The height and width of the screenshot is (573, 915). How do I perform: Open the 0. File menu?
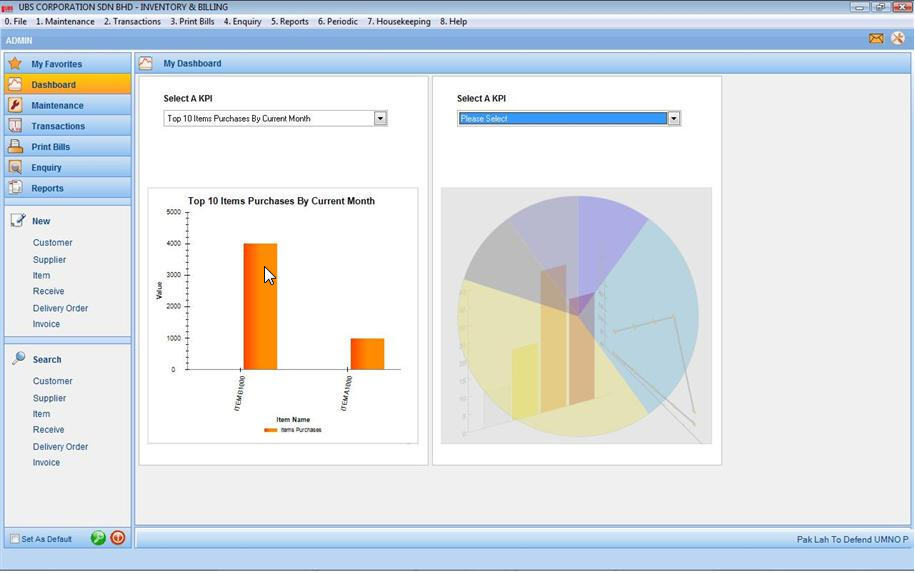tap(16, 22)
